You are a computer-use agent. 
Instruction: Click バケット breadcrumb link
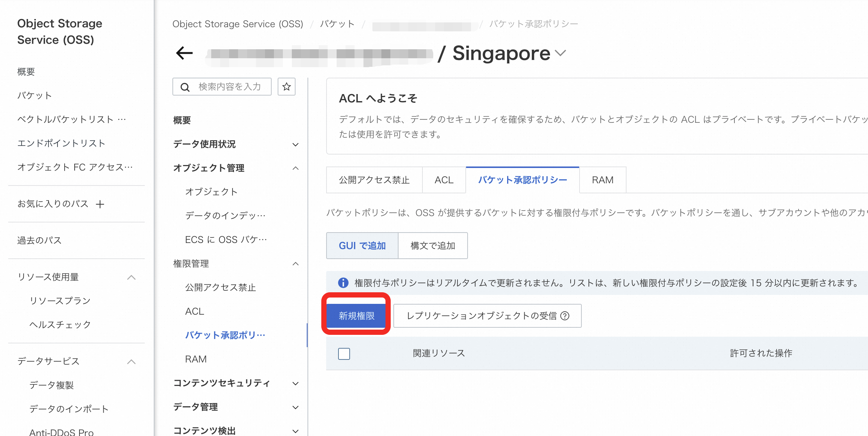coord(337,24)
